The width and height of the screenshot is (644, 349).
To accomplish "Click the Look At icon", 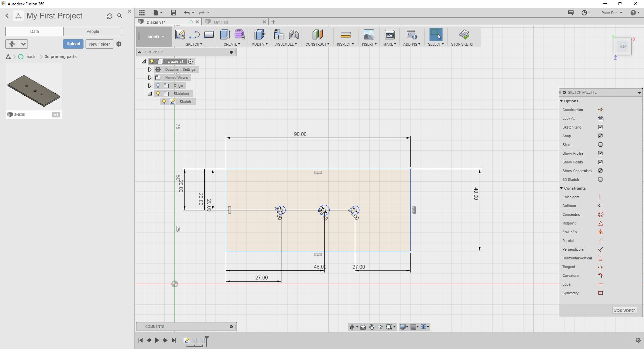I will 600,119.
